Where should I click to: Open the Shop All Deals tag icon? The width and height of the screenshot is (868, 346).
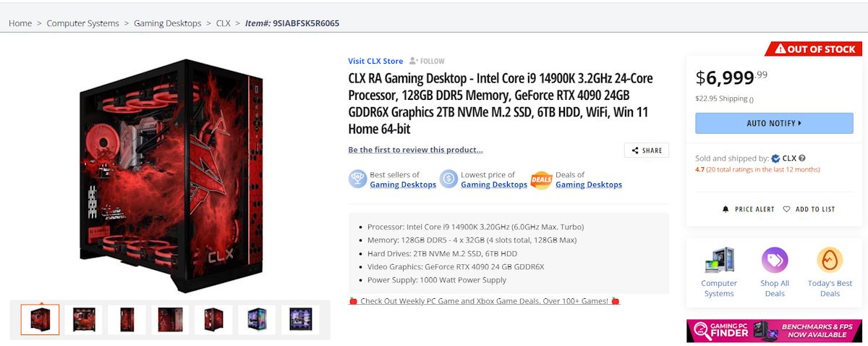[x=775, y=260]
